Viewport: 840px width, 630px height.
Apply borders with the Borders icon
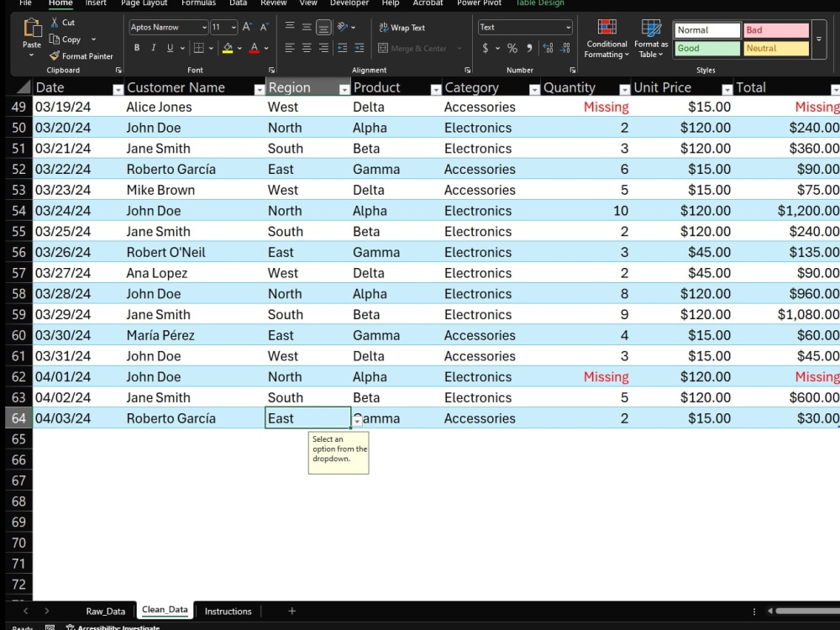pos(199,48)
